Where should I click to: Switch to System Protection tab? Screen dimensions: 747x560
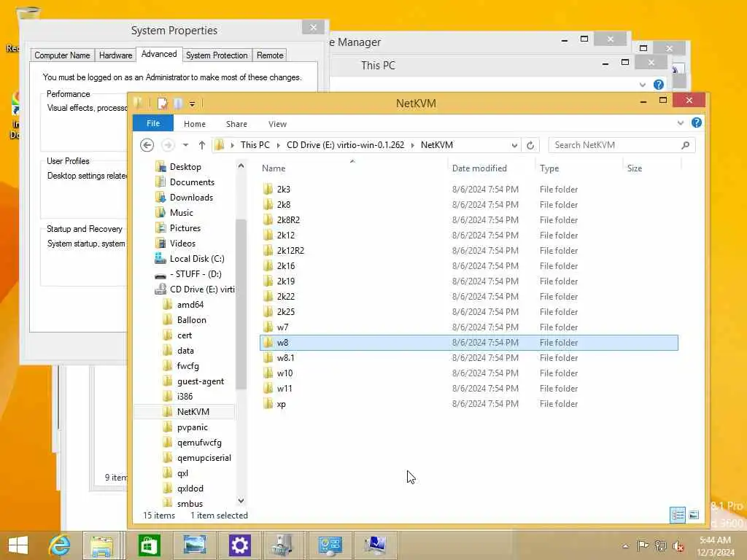coord(217,55)
